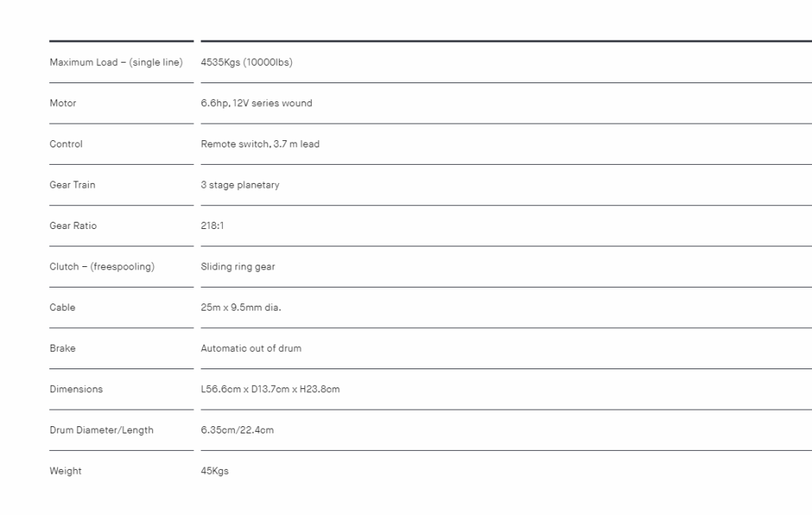Image resolution: width=812 pixels, height=515 pixels.
Task: Click the Maximum Load – (single line) label
Action: tap(116, 62)
